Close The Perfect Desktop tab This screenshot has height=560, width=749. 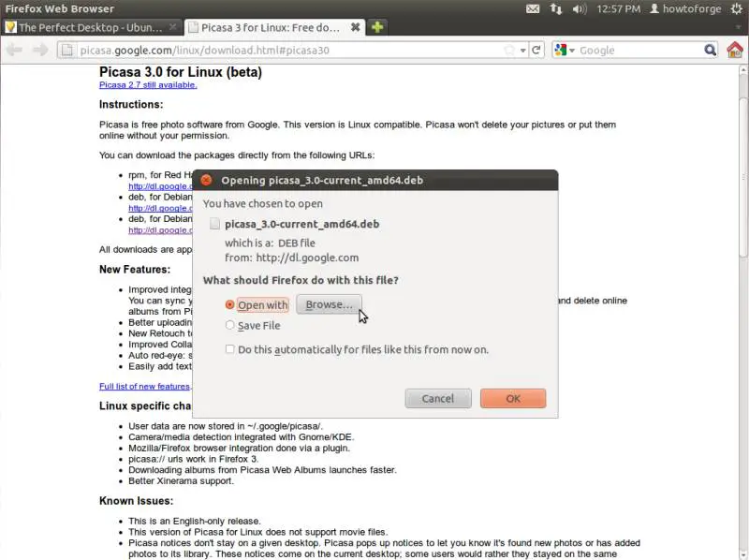click(173, 27)
